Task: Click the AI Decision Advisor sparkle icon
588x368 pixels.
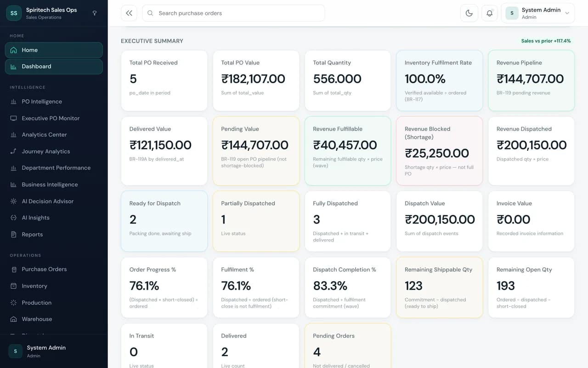Action: (13, 201)
